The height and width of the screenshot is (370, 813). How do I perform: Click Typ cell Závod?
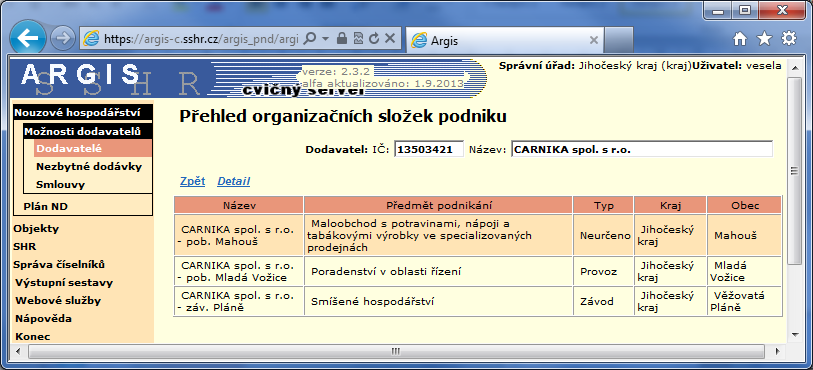click(604, 301)
